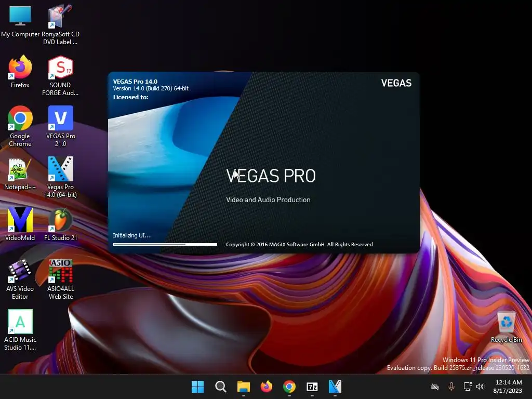Click the VEGAS logo on splash screen
The width and height of the screenshot is (532, 399).
[x=396, y=83]
